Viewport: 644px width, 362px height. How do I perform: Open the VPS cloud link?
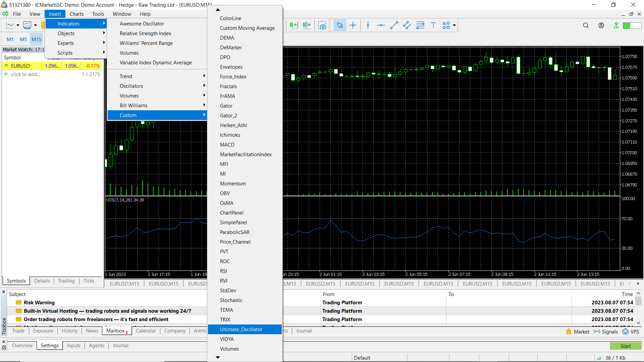[631, 332]
